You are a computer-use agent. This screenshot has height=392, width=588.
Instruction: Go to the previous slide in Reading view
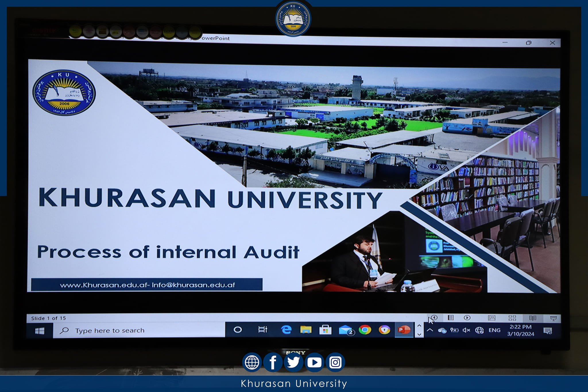coord(434,318)
